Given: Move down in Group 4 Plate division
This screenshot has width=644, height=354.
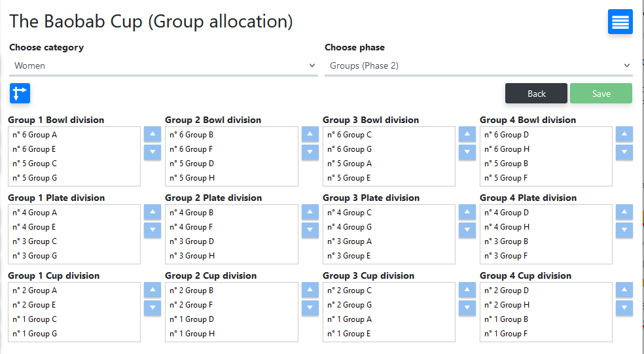Looking at the screenshot, I should click(624, 230).
